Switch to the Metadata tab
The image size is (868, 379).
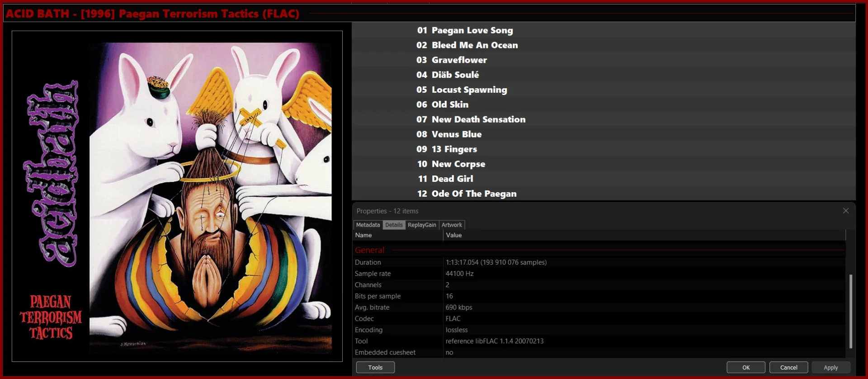[x=368, y=225]
